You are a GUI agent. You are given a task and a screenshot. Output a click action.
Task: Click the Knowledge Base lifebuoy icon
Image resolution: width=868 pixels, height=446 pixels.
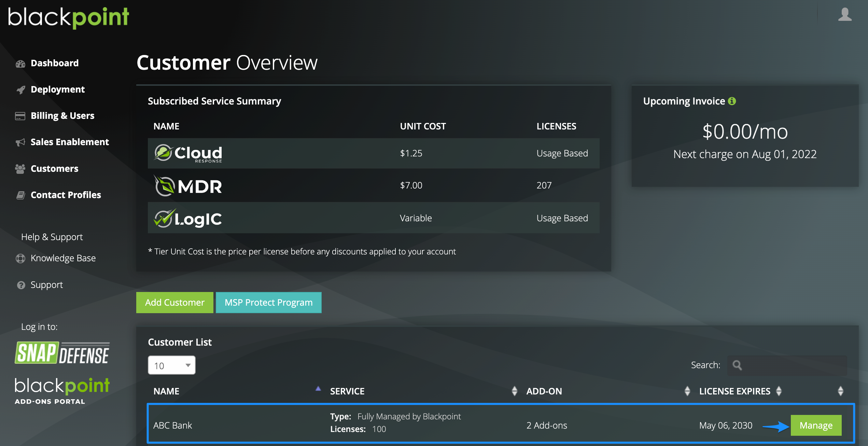point(20,259)
